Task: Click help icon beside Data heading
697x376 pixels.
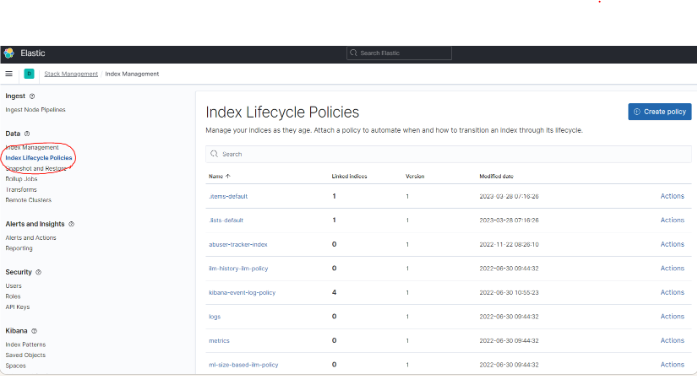Action: (x=27, y=133)
